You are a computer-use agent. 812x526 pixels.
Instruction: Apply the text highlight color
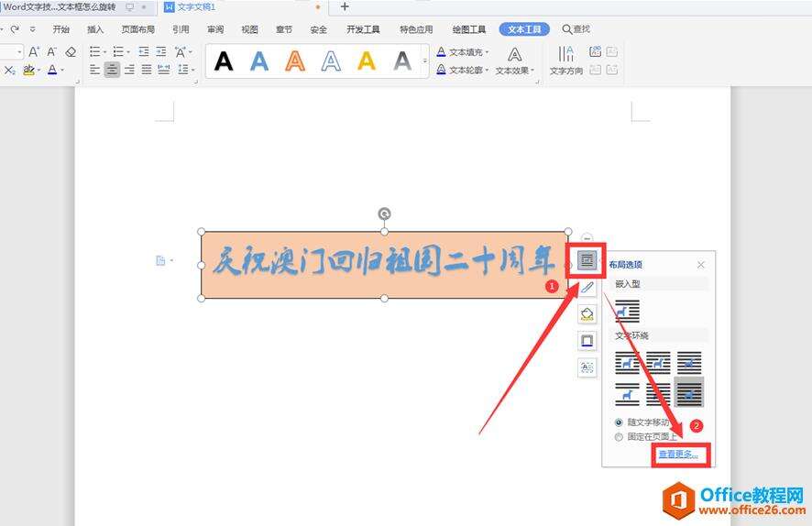(28, 70)
